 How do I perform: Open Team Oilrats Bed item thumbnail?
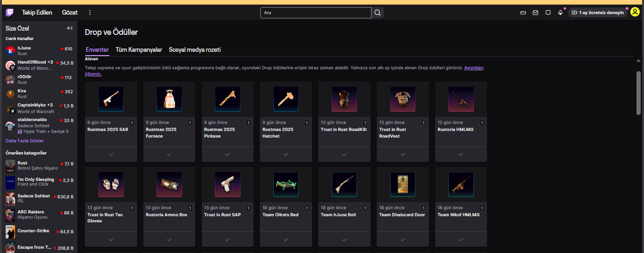point(286,184)
